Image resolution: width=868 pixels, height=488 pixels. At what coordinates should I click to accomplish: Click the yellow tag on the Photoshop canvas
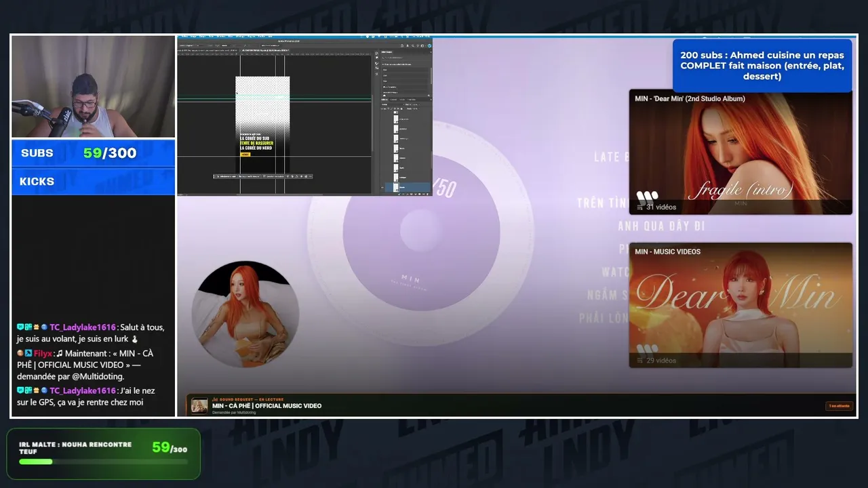[245, 155]
